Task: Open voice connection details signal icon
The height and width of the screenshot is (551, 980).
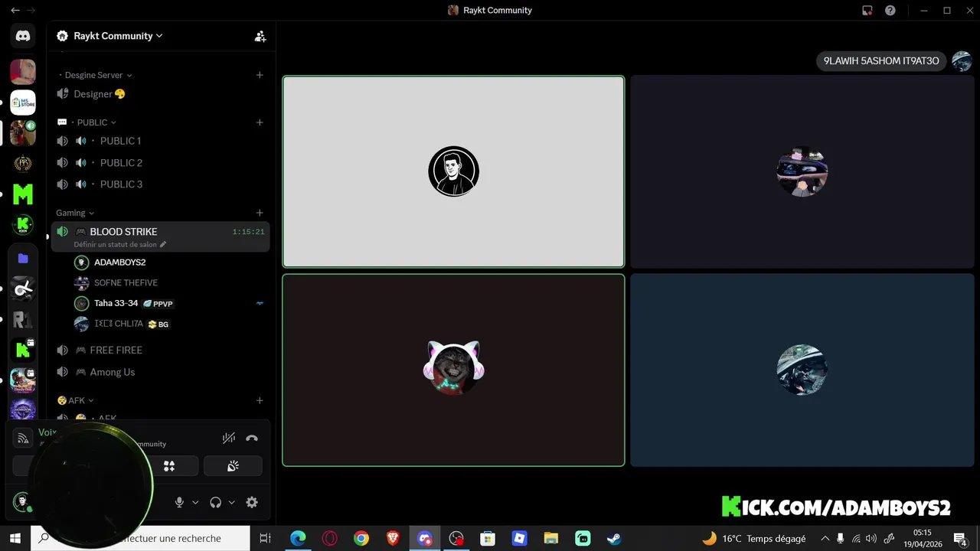Action: [23, 439]
